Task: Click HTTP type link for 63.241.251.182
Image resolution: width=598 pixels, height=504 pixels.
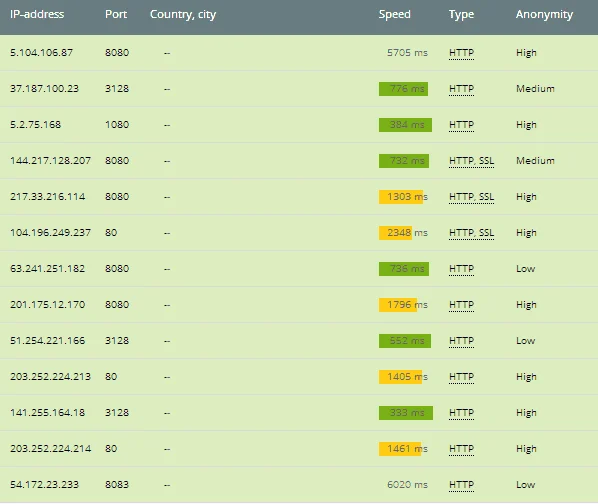Action: click(461, 269)
